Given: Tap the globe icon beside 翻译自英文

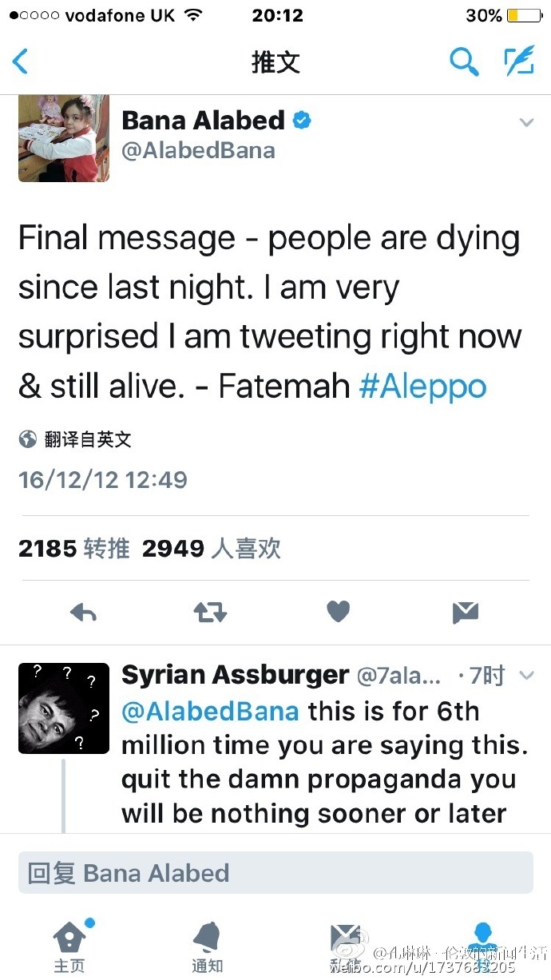Looking at the screenshot, I should click(x=28, y=438).
